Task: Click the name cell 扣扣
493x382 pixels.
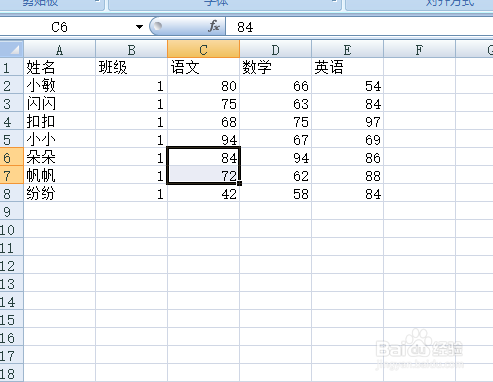Action: [60, 121]
